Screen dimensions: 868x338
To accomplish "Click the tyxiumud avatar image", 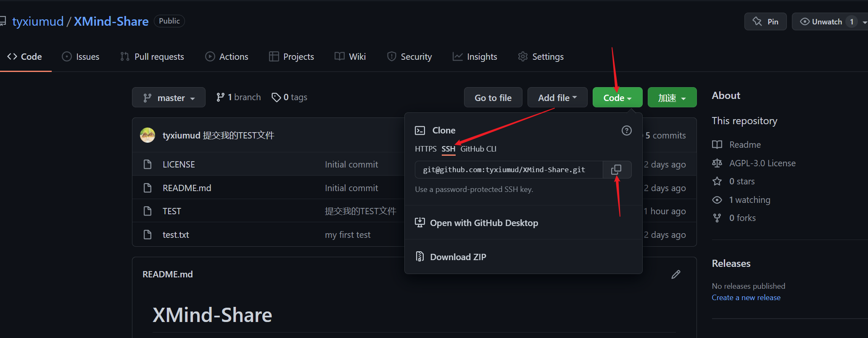I will click(148, 135).
